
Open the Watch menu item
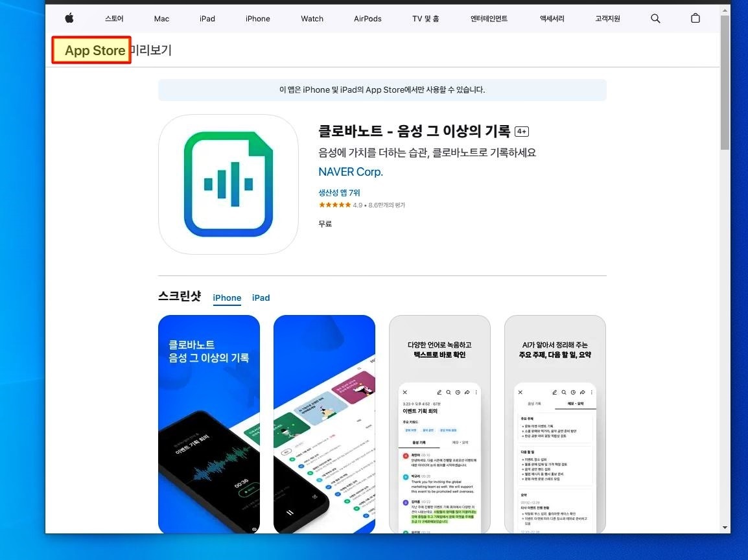pos(312,19)
